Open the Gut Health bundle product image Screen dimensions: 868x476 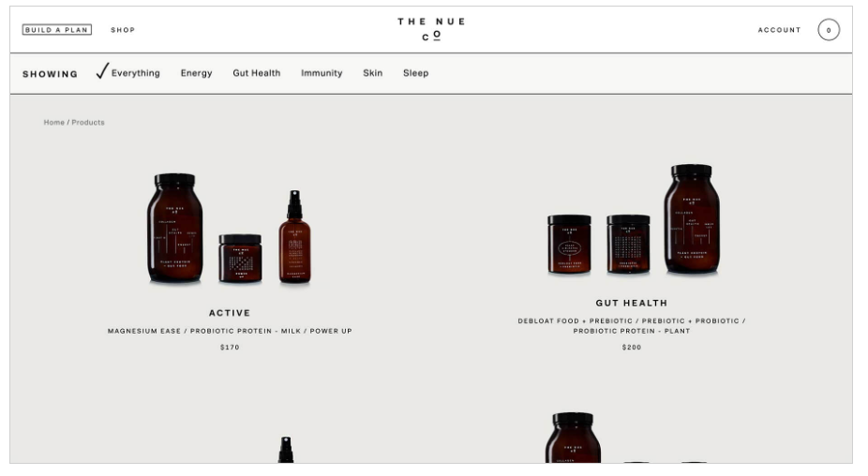click(634, 219)
